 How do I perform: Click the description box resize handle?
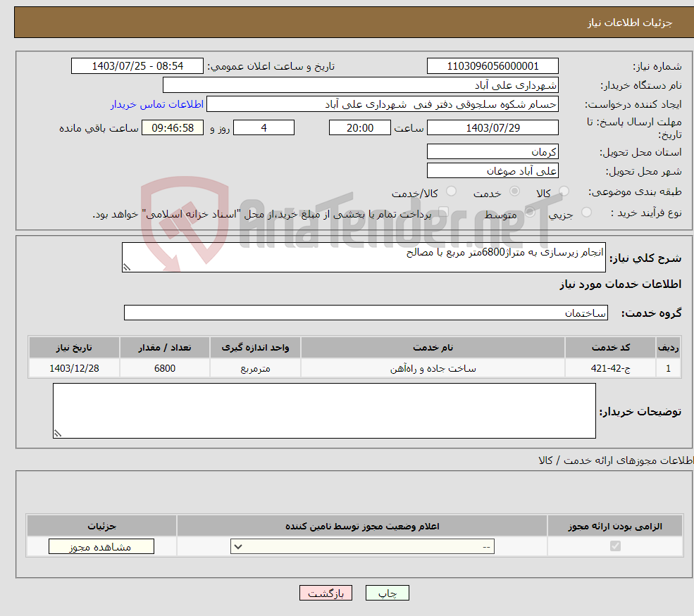click(127, 268)
